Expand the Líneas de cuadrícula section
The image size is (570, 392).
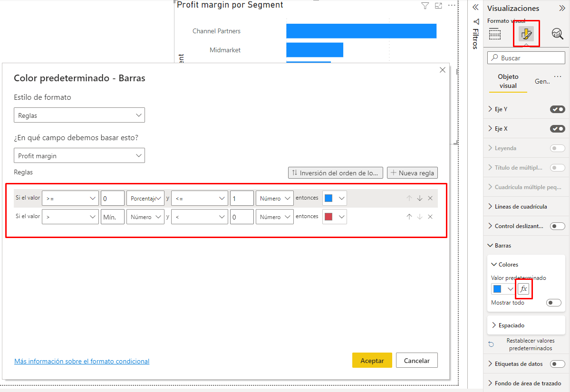521,207
